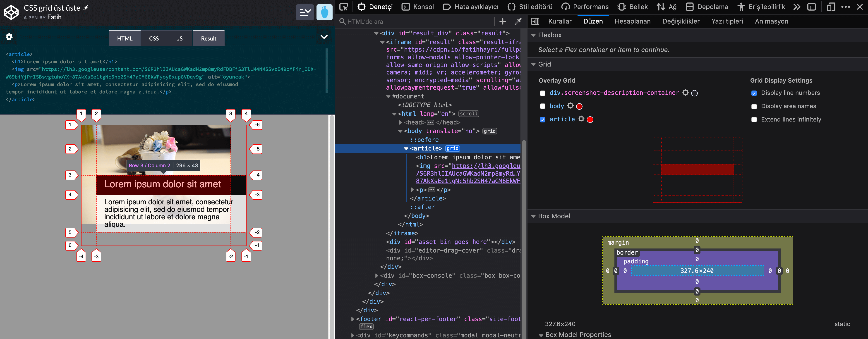Open the editor layout icon in CodePen header
Viewport: 868px width, 339px height.
(x=305, y=12)
